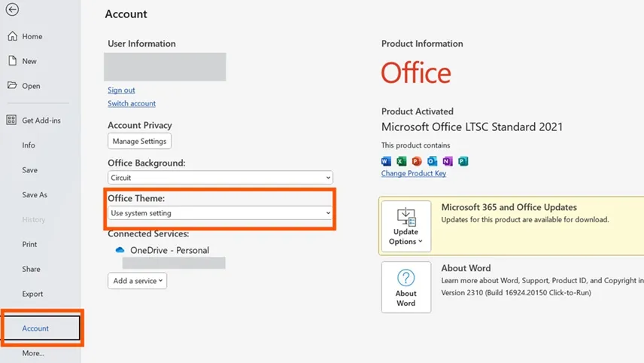Select Export in the sidebar
This screenshot has height=363, width=644.
coord(32,294)
